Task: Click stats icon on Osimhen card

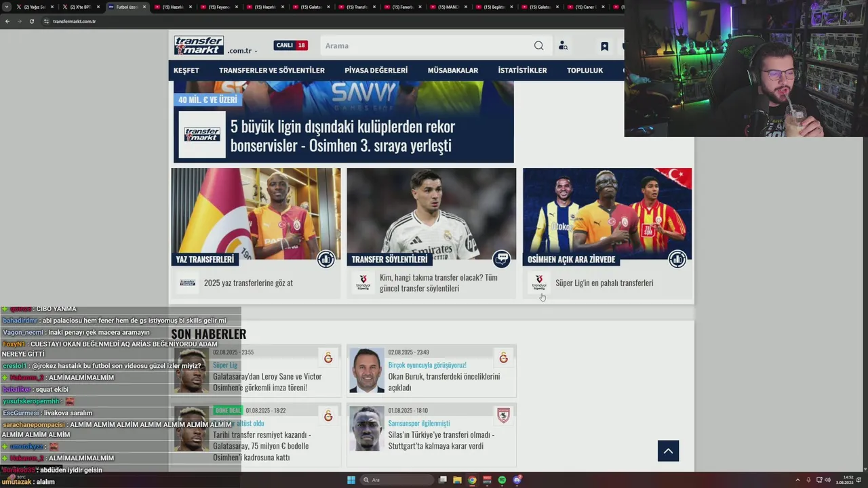Action: (x=677, y=259)
